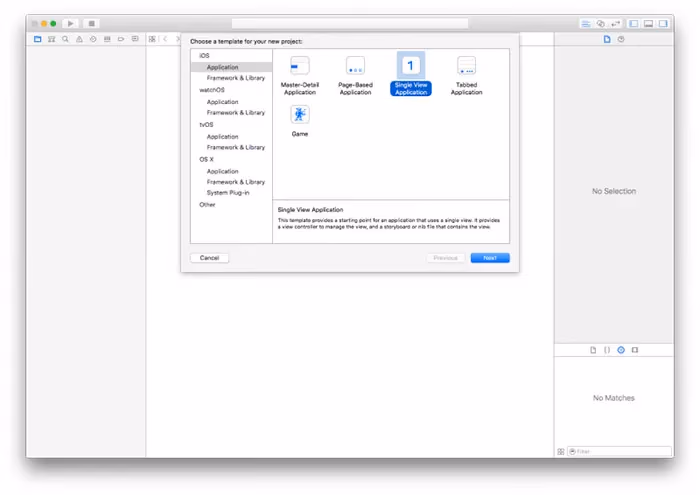The width and height of the screenshot is (700, 495).
Task: Select System Plug-in under OS X
Action: click(227, 193)
